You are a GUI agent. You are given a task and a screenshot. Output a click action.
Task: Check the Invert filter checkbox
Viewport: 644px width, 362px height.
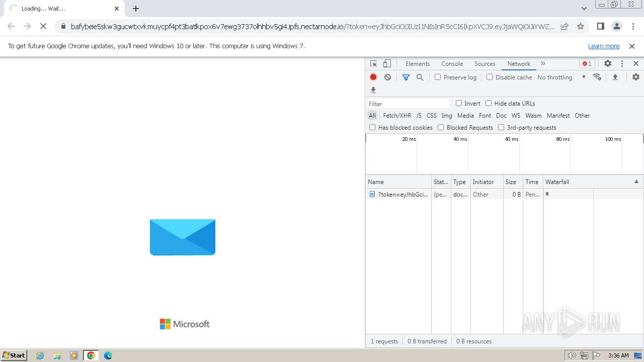pyautogui.click(x=459, y=103)
